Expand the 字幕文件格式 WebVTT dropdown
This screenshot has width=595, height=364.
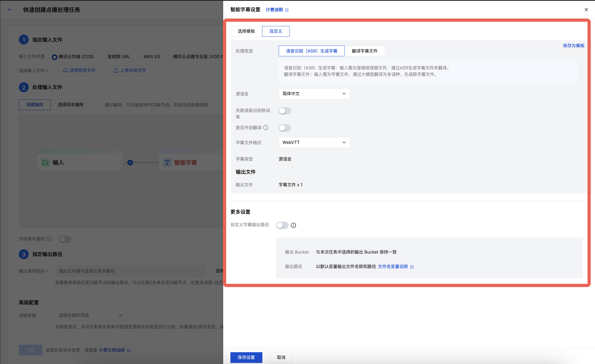click(314, 143)
